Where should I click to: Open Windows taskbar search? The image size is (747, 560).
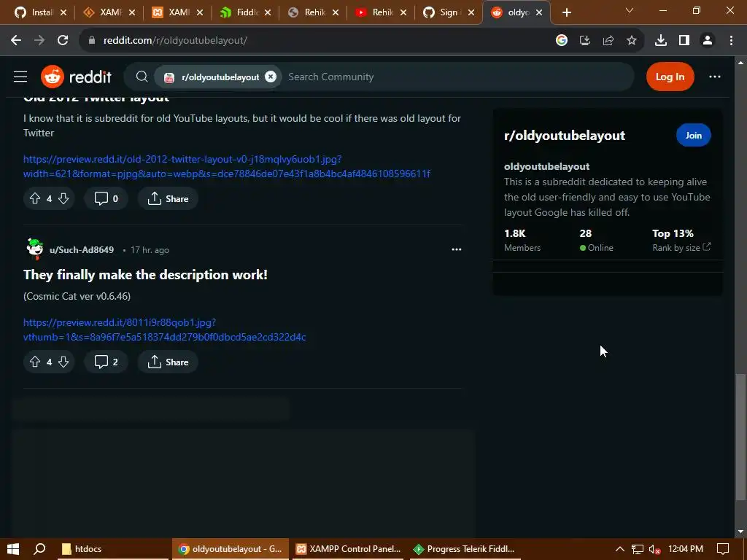pos(39,548)
